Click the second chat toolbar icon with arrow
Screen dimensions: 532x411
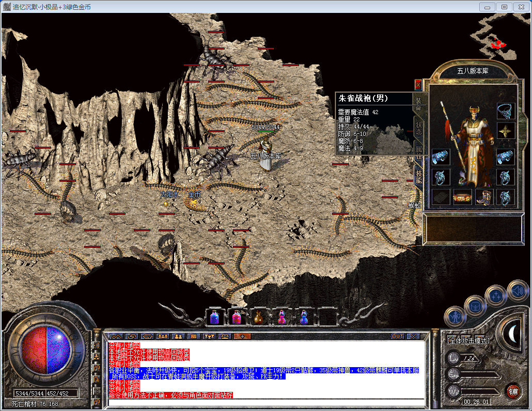coord(132,337)
